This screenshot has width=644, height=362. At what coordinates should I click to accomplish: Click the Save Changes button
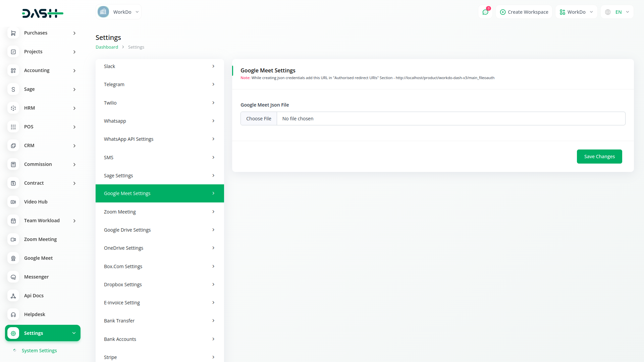point(599,157)
